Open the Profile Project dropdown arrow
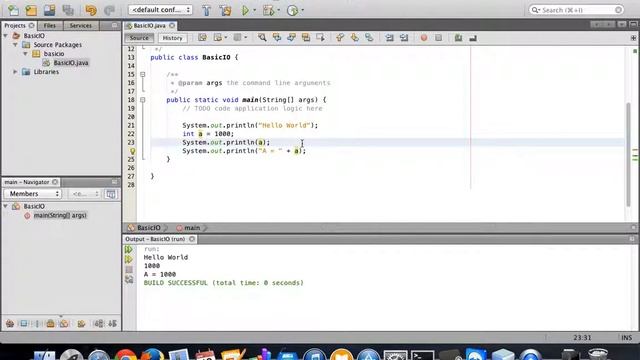This screenshot has width=640, height=360. coord(302,10)
